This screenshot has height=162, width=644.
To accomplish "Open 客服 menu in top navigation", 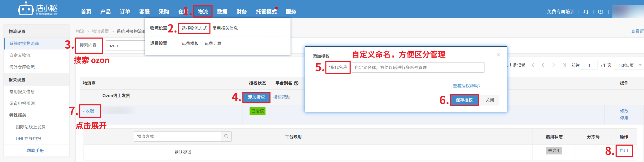I will point(144,12).
